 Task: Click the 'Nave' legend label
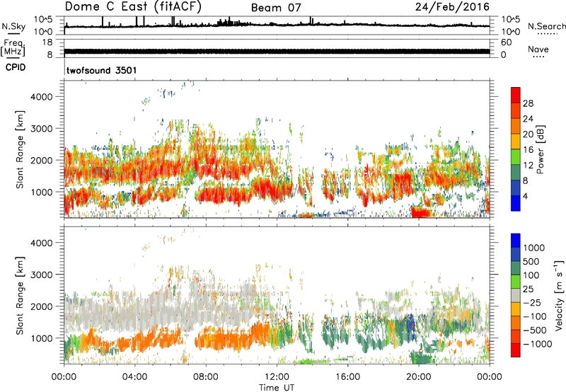point(538,49)
